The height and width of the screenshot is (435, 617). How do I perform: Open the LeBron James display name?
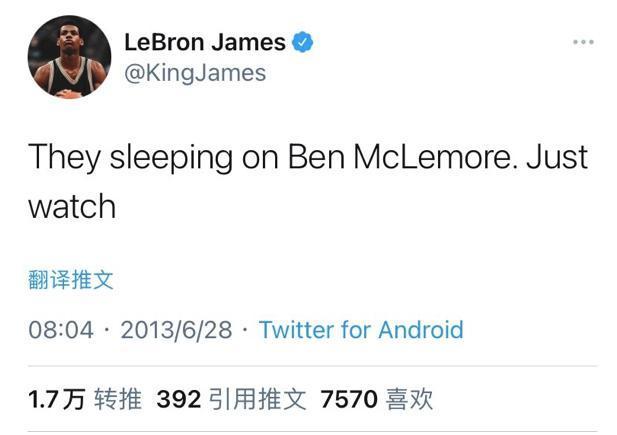coord(205,42)
